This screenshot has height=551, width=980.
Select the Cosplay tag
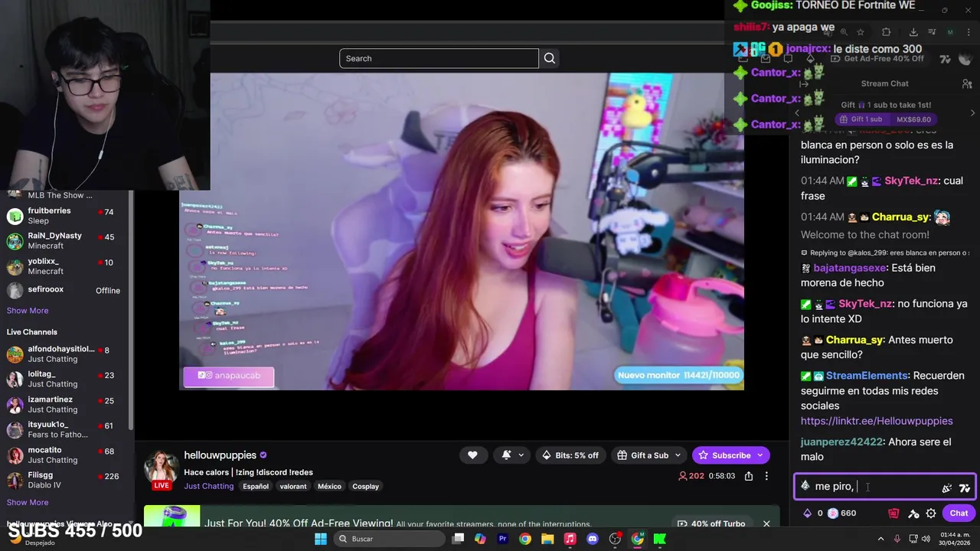tap(366, 486)
